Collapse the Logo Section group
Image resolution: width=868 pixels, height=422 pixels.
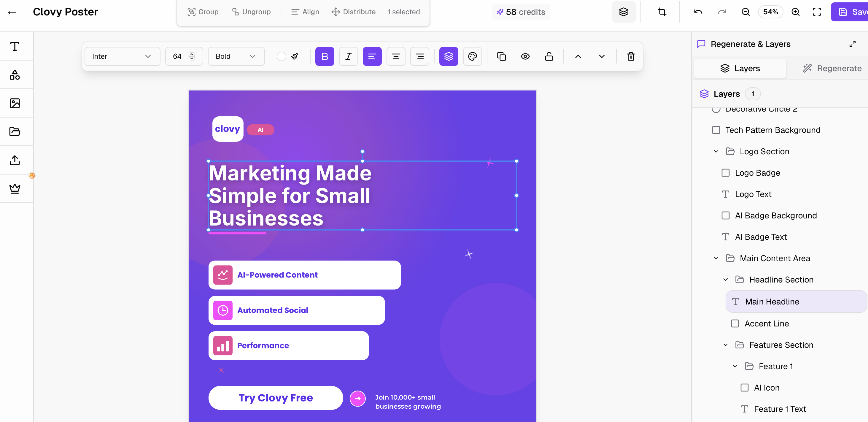point(716,151)
